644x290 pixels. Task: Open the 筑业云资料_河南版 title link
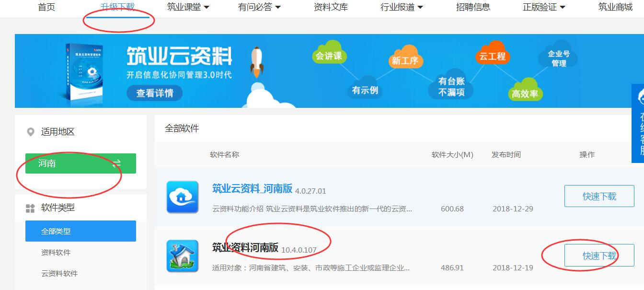[252, 189]
